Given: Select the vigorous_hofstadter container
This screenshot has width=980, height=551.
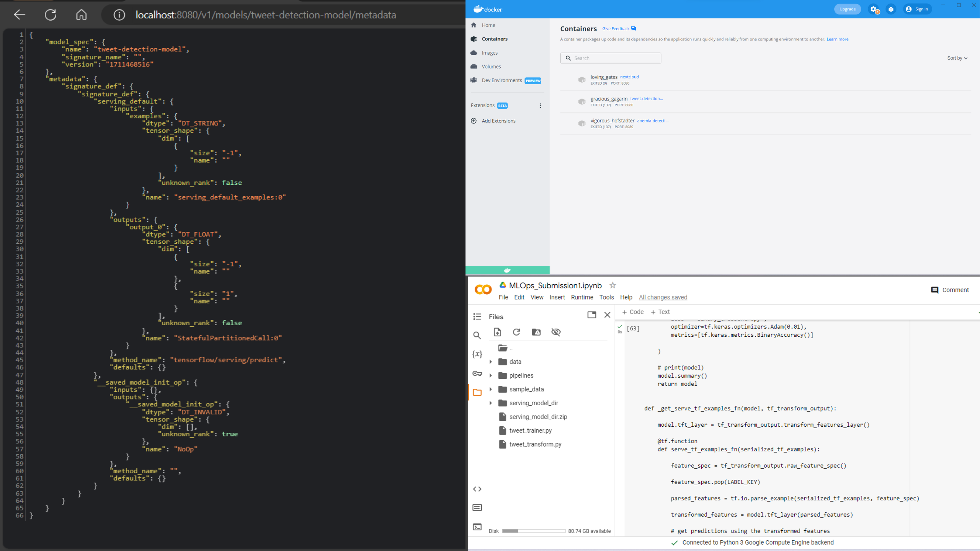Looking at the screenshot, I should (x=766, y=123).
